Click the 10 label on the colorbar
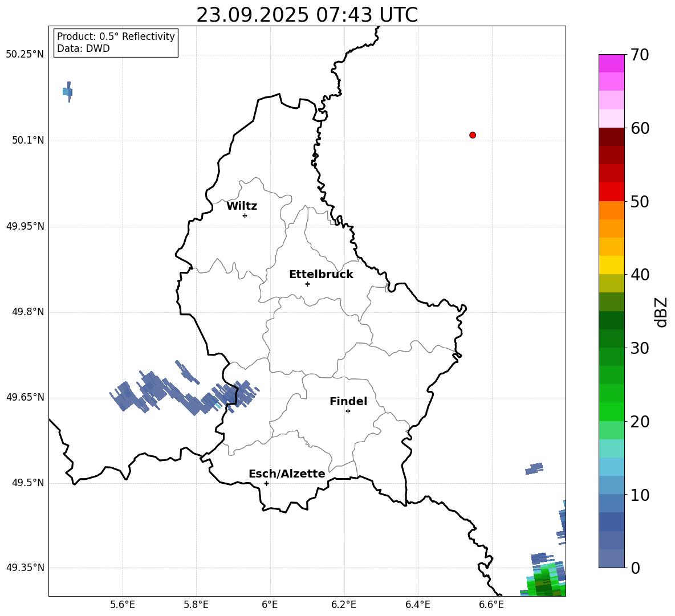The image size is (675, 616). click(x=639, y=495)
